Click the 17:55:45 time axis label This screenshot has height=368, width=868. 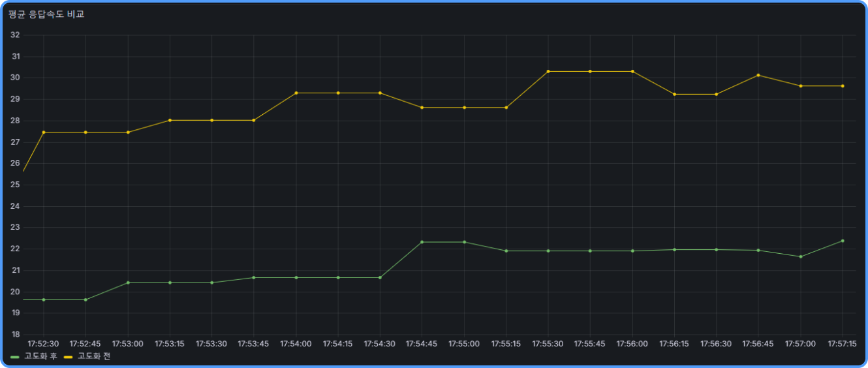590,344
